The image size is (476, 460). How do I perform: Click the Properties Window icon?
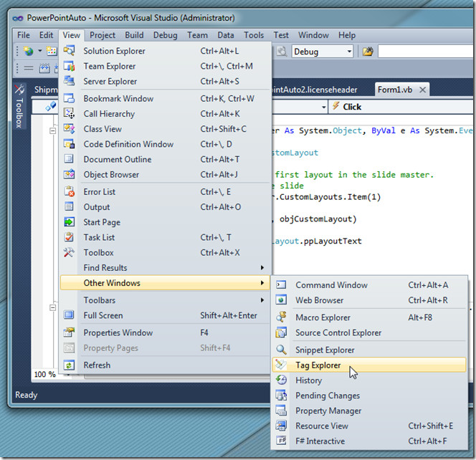[70, 332]
